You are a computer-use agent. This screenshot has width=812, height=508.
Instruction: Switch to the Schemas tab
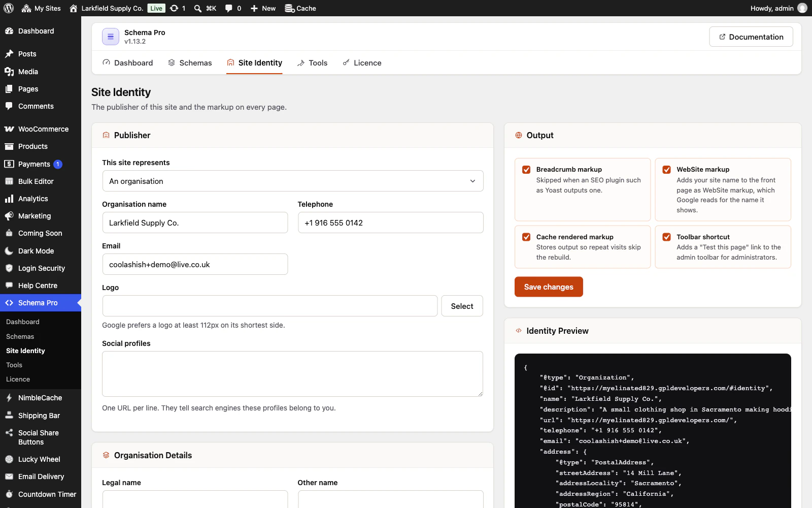[x=190, y=63]
